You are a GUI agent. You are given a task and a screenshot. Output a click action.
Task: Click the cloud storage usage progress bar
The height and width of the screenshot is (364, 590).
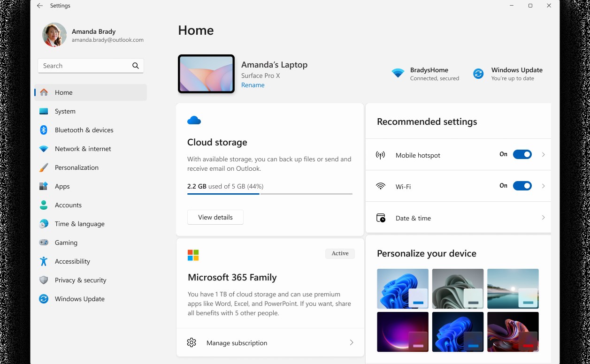[x=269, y=193]
